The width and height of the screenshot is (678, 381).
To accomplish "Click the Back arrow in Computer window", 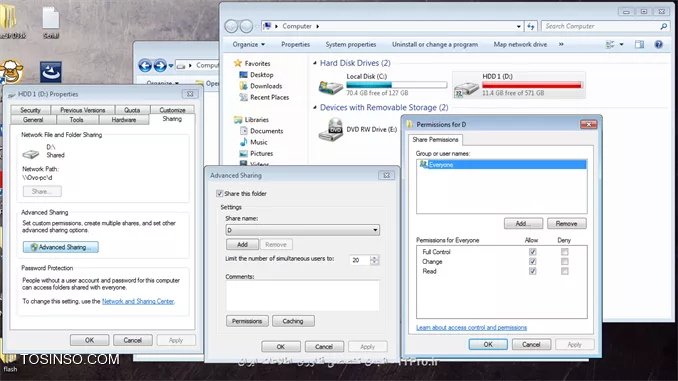I will [231, 26].
